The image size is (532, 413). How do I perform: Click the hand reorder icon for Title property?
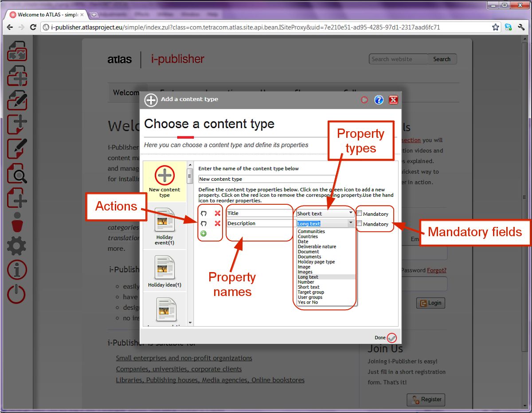(x=204, y=213)
